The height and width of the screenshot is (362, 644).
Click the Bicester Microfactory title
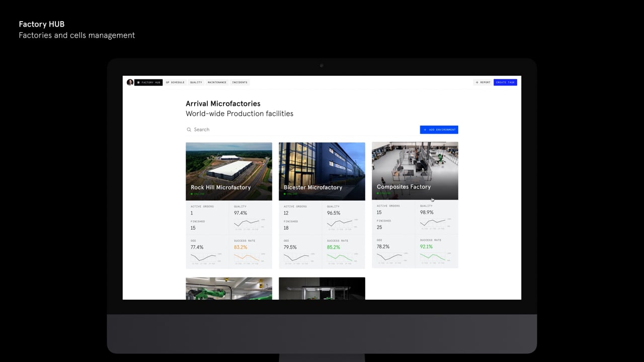313,188
